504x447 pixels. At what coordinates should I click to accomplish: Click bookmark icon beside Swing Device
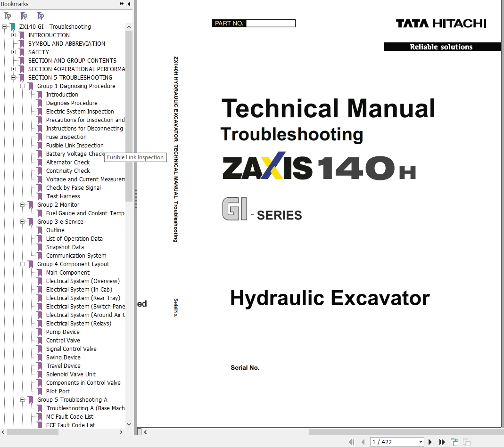click(x=40, y=358)
